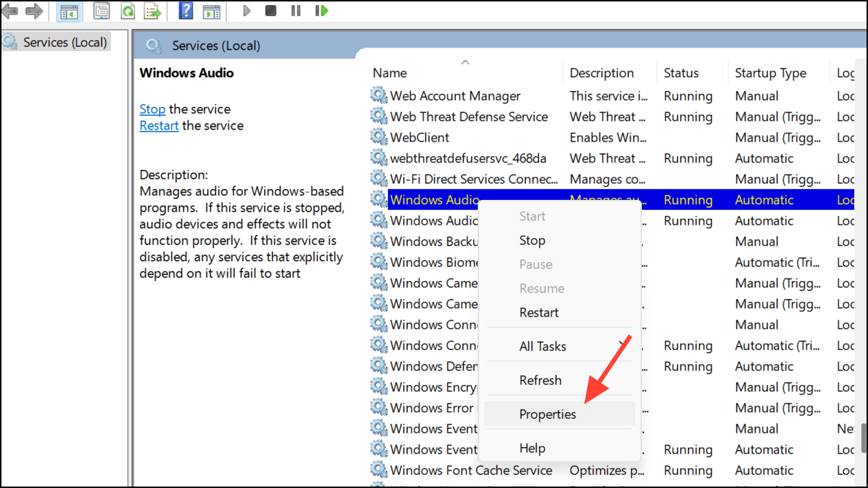Click the Stop the service link

[152, 109]
